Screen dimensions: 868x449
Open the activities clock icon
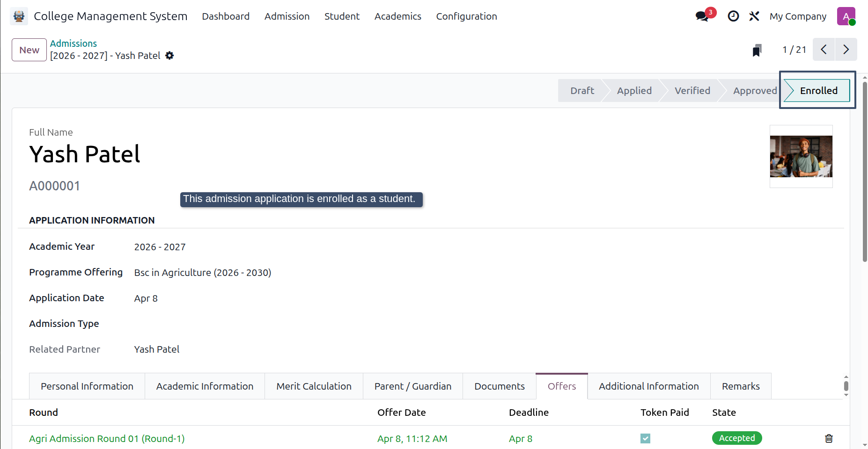pyautogui.click(x=733, y=16)
